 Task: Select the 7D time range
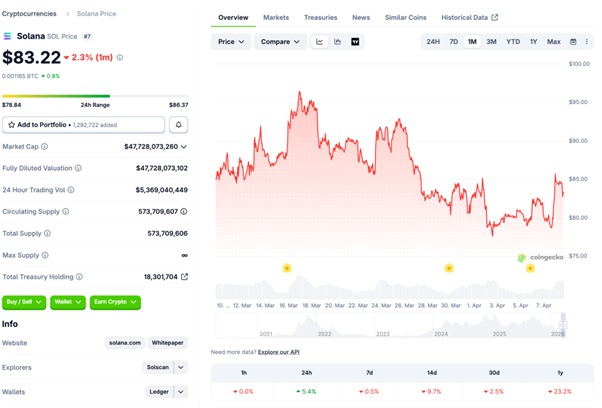tap(453, 42)
